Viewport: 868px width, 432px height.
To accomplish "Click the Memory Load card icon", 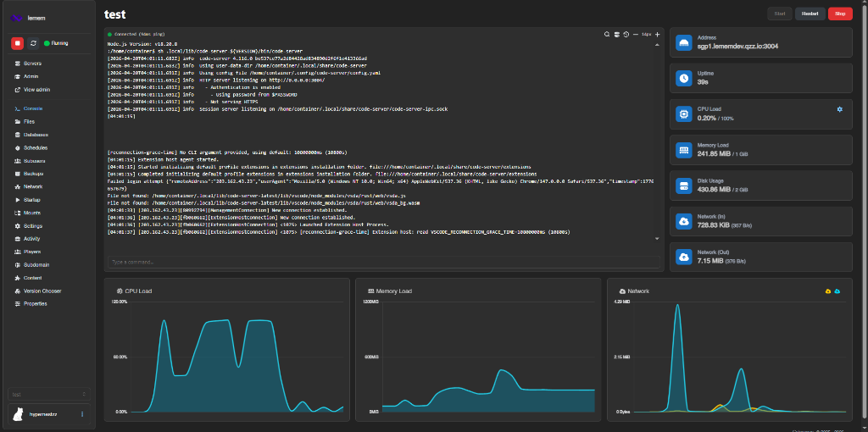I will coord(684,150).
